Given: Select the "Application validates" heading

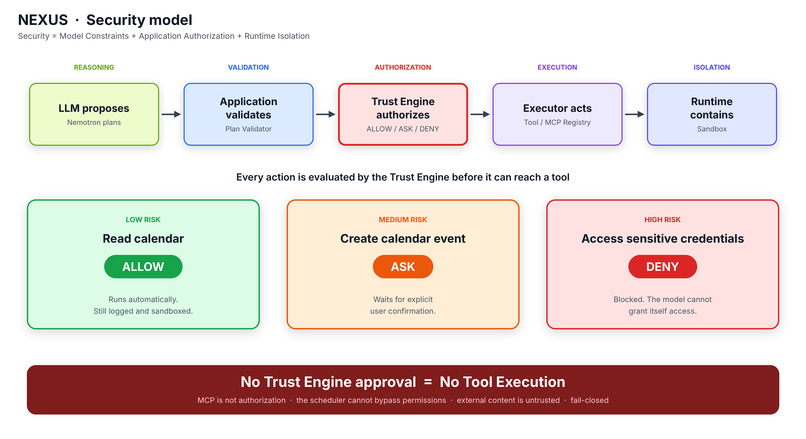Looking at the screenshot, I should point(248,108).
